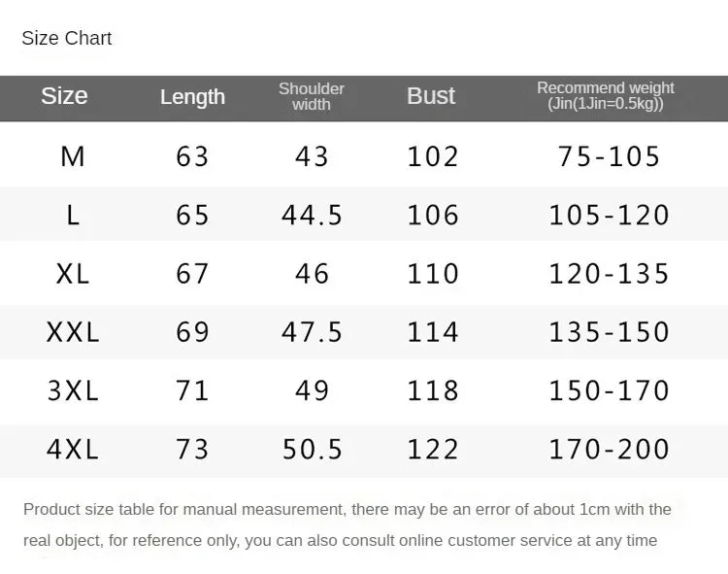Click the M size row label

coord(73,156)
